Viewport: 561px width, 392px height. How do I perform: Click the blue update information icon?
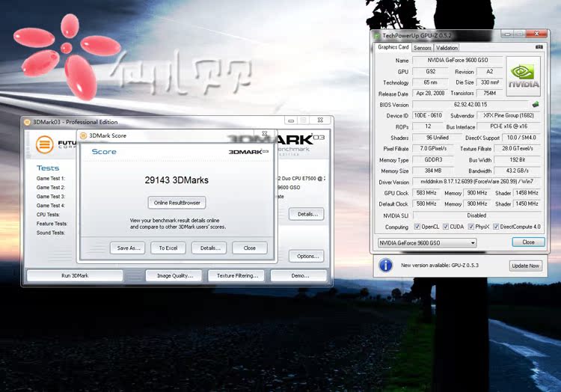[386, 265]
